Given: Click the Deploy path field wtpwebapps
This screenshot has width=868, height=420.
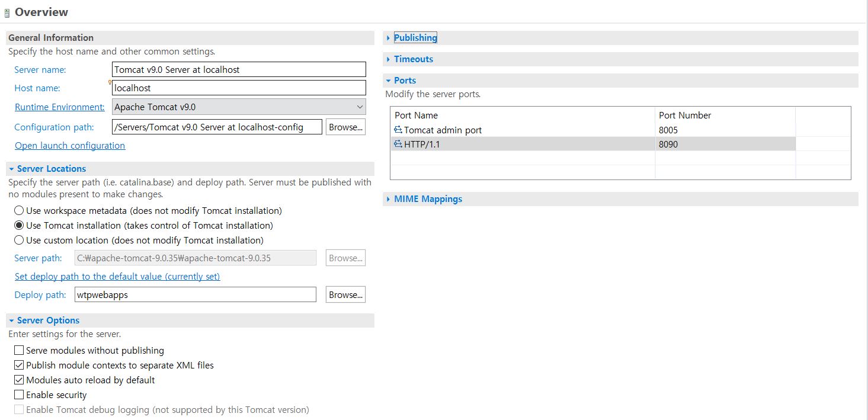Looking at the screenshot, I should [196, 294].
